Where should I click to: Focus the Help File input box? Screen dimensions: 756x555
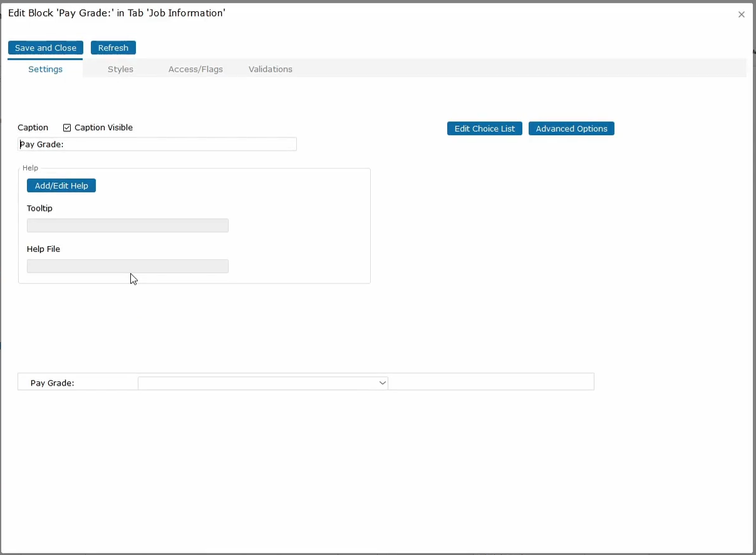click(x=127, y=267)
